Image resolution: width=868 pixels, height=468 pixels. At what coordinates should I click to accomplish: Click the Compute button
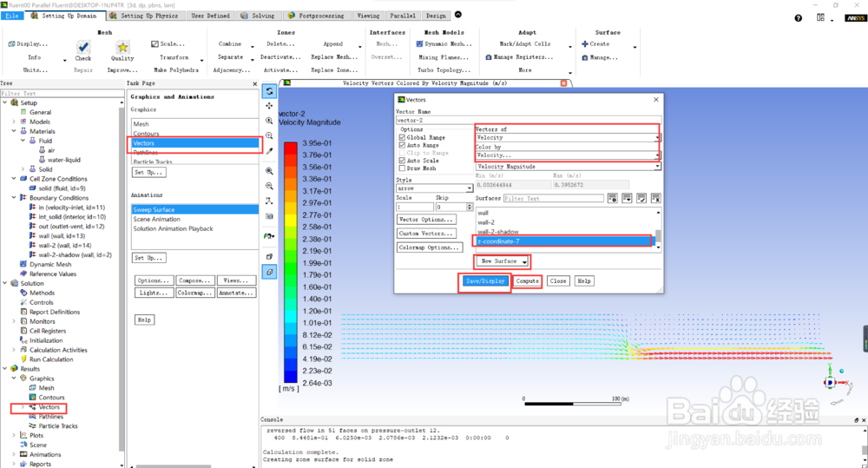coord(527,280)
